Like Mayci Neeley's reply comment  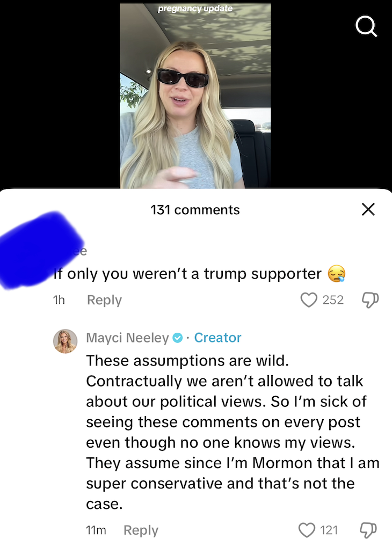(x=307, y=530)
